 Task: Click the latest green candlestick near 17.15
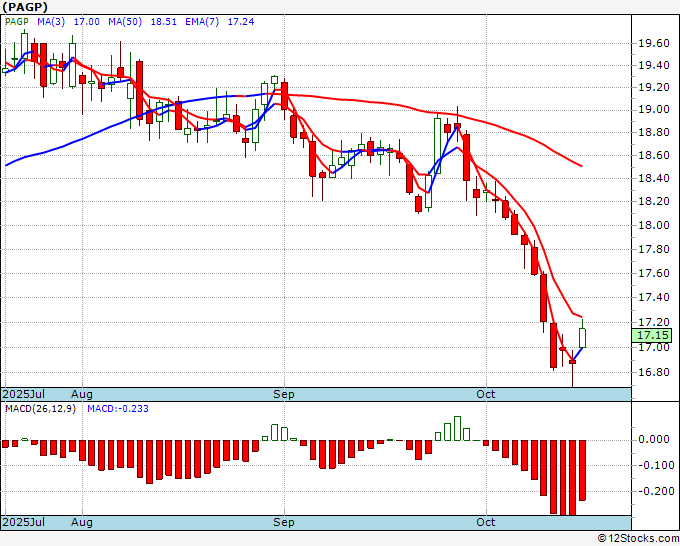pyautogui.click(x=582, y=338)
